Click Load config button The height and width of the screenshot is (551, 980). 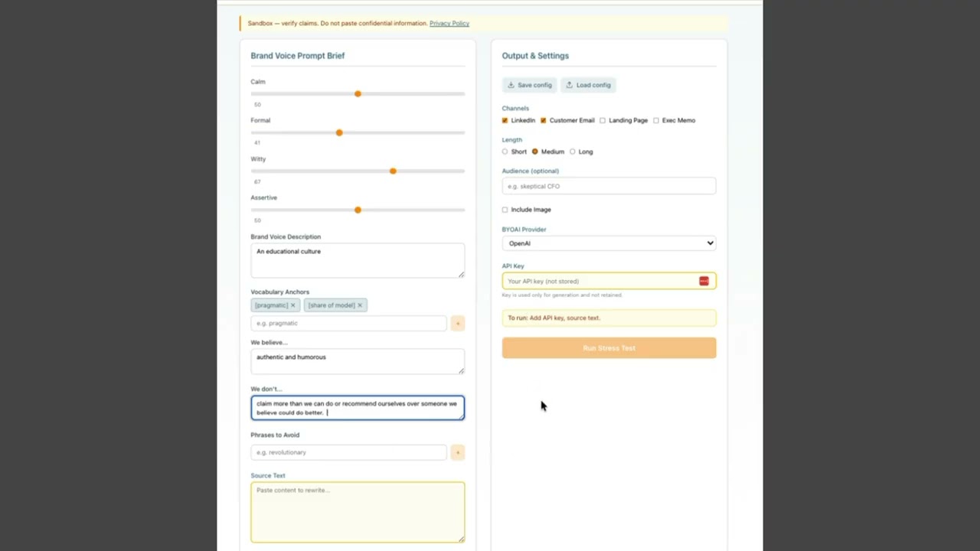tap(588, 85)
